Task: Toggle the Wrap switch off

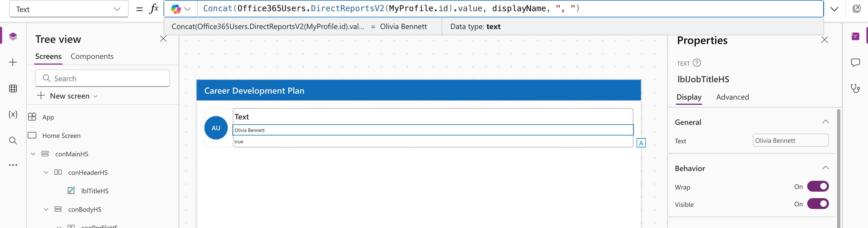Action: pos(818,186)
